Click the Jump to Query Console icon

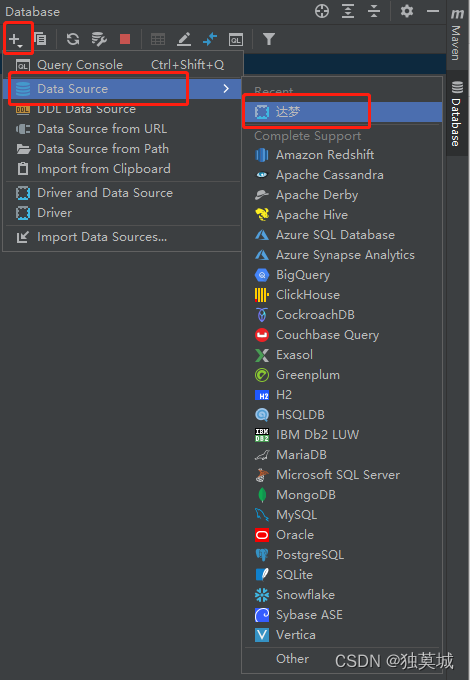pyautogui.click(x=235, y=40)
